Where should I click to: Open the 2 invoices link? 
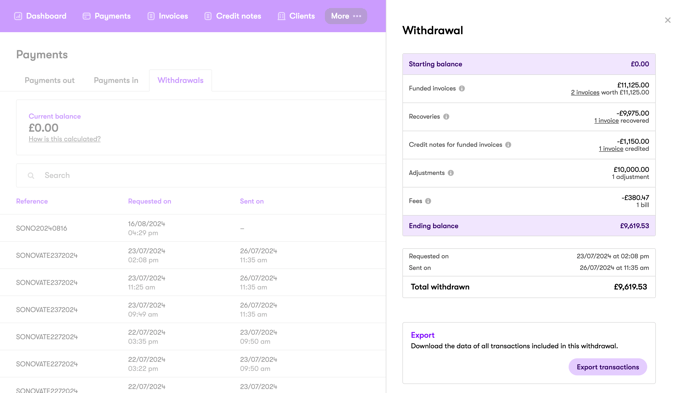pos(584,93)
